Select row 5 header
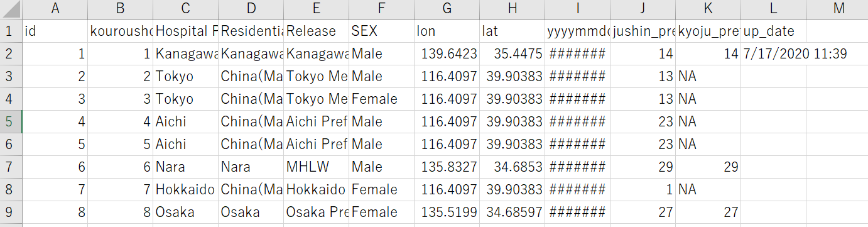Screen dimensions: 868x227 tap(11, 121)
